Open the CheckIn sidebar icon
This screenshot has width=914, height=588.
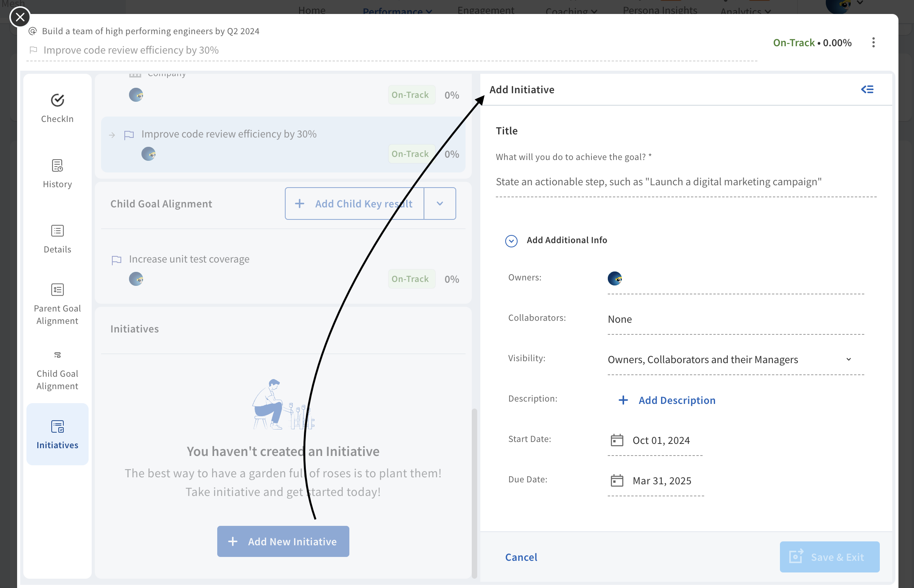pos(58,101)
